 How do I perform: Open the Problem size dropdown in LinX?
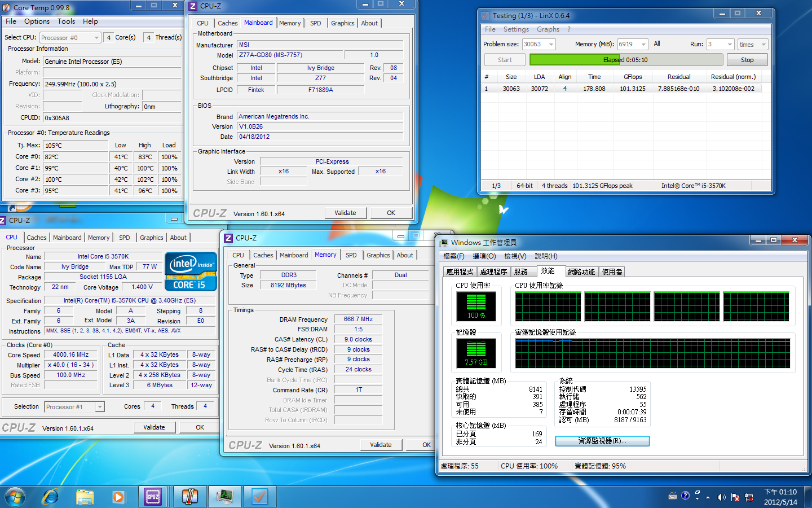point(551,45)
